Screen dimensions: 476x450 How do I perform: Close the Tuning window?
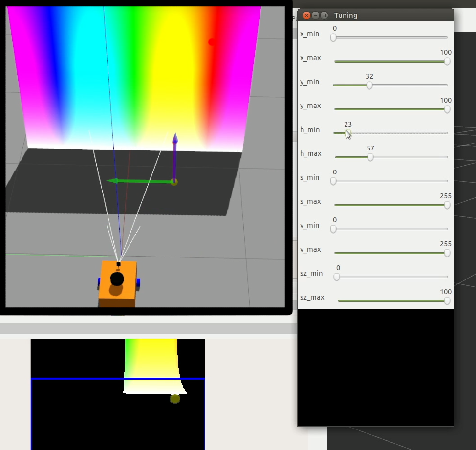click(x=306, y=15)
